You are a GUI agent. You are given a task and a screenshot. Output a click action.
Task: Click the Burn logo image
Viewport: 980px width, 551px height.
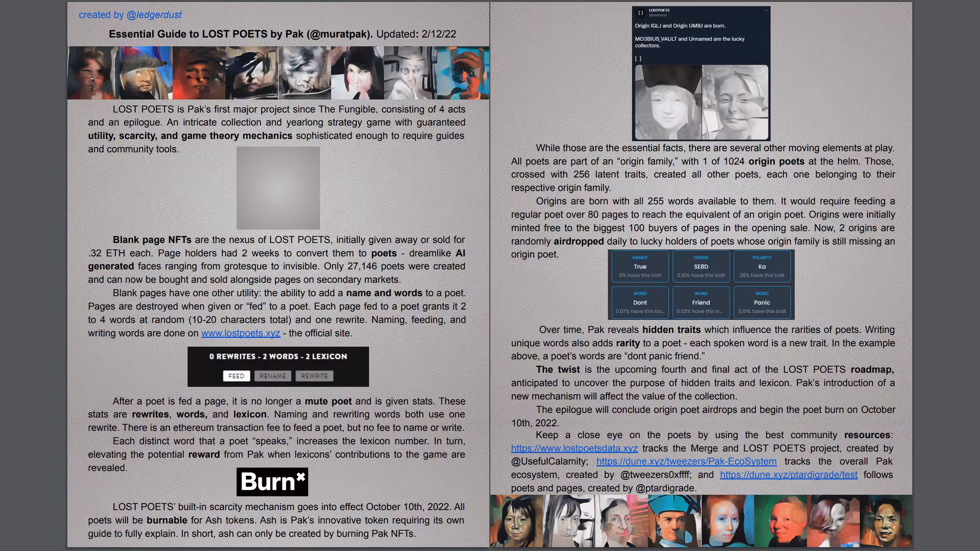pyautogui.click(x=272, y=482)
